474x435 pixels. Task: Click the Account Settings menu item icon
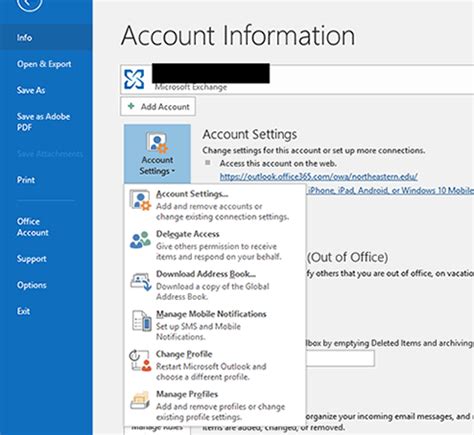click(140, 200)
